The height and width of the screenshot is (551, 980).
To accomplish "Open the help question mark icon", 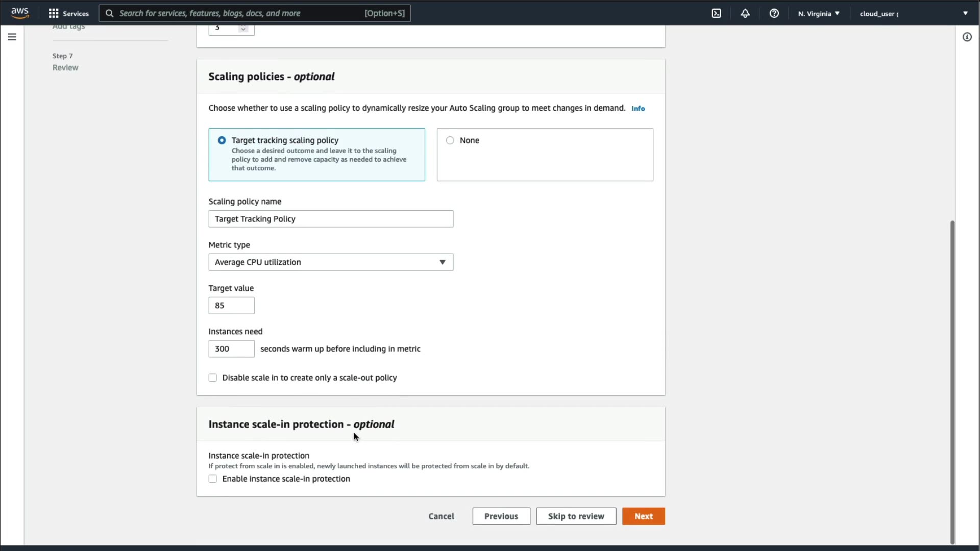I will tap(774, 13).
